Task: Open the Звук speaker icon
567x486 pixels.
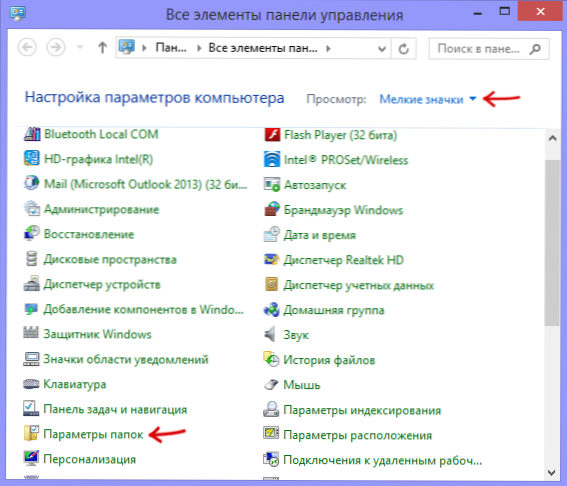Action: coord(270,334)
